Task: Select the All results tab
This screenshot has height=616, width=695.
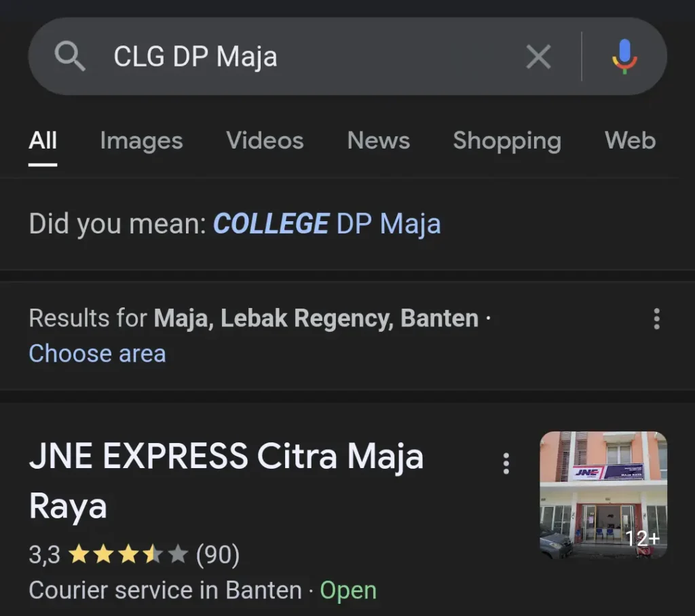Action: click(43, 140)
